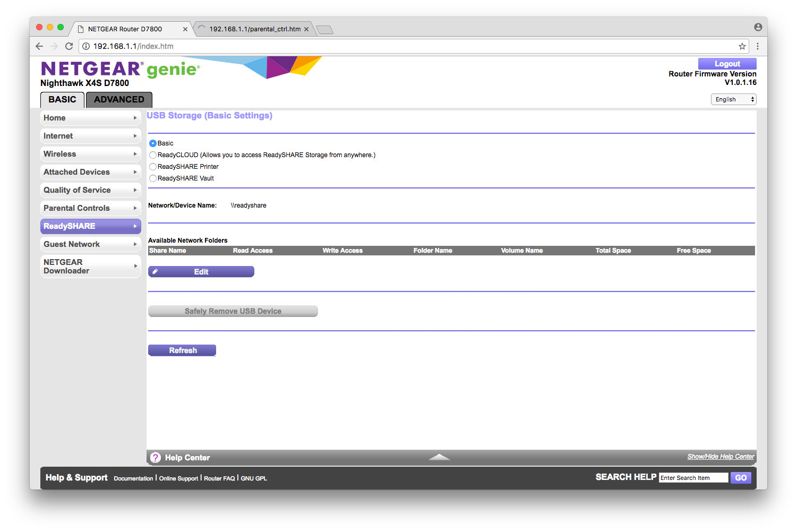
Task: Switch to the 192.168.1.1/parental_ctrl.htm browser tab
Action: (x=255, y=29)
